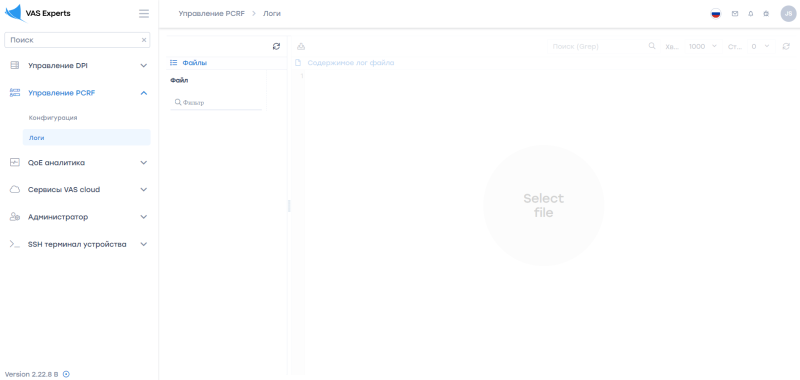Click the Сервисы VAS cloud icon
The height and width of the screenshot is (380, 800).
(15, 189)
